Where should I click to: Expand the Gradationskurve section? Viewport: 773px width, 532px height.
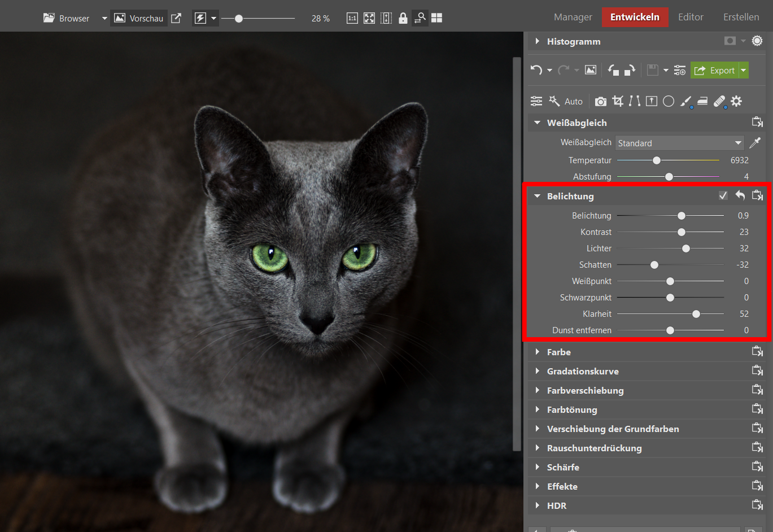coord(583,371)
